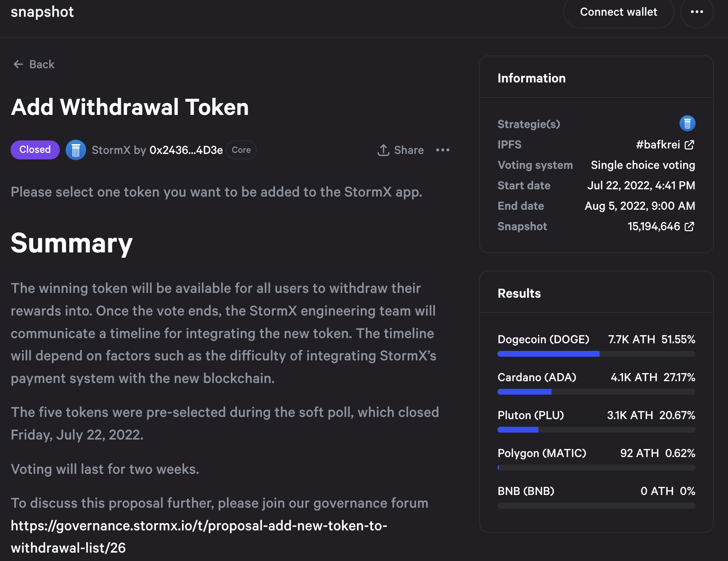
Task: Click the Core badge
Action: pos(241,150)
